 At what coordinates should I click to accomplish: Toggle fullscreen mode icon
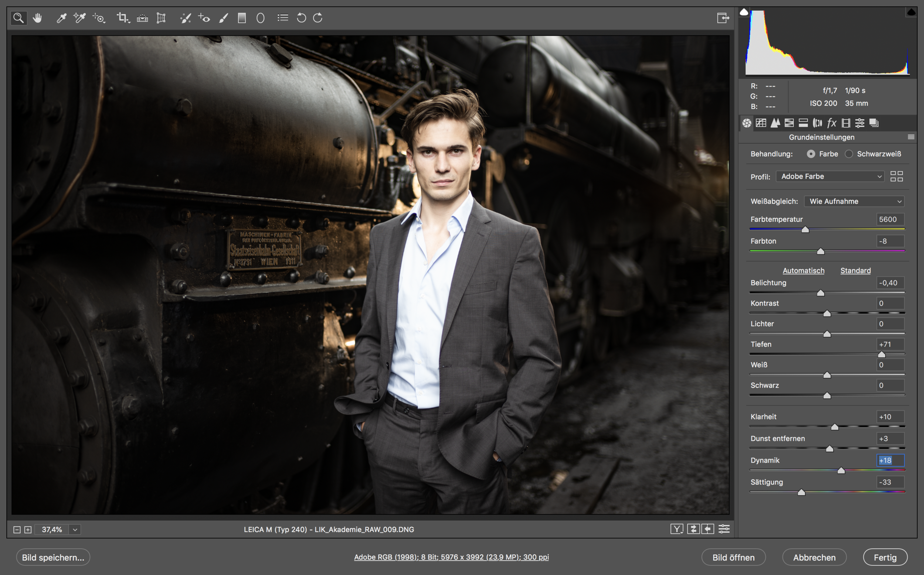click(723, 18)
